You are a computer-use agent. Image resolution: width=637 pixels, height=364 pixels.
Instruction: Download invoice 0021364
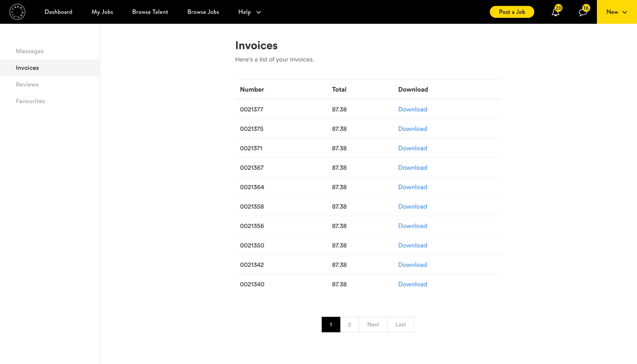(412, 187)
